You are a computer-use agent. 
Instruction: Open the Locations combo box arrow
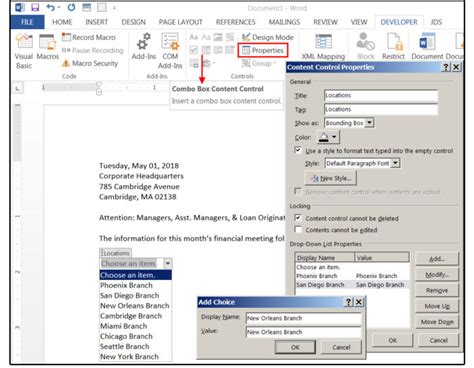[168, 263]
